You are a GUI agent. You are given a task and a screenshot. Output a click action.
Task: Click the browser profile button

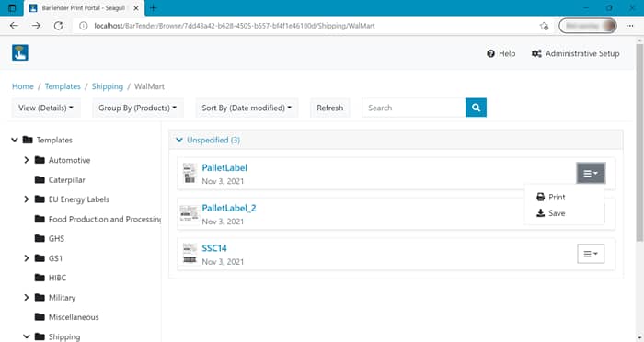click(x=588, y=26)
